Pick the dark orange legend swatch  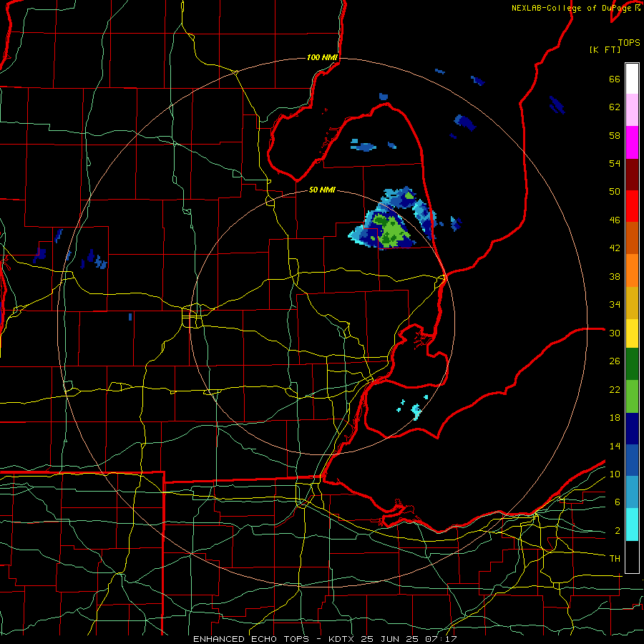[x=632, y=238]
